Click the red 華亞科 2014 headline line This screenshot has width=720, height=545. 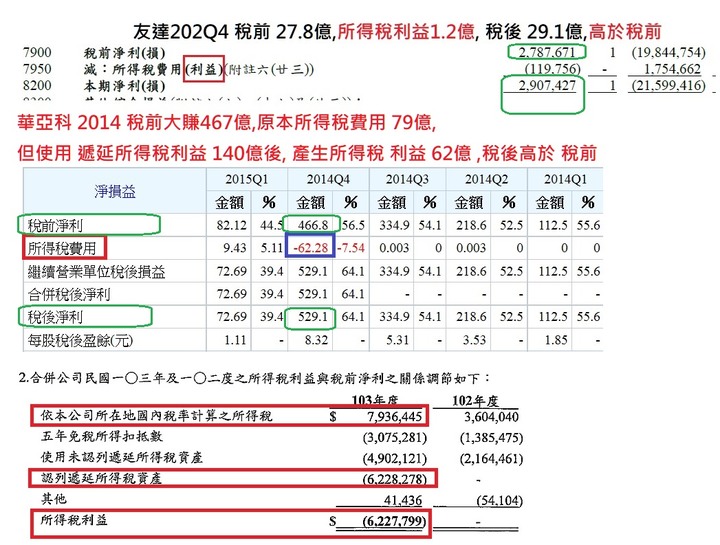click(x=227, y=123)
